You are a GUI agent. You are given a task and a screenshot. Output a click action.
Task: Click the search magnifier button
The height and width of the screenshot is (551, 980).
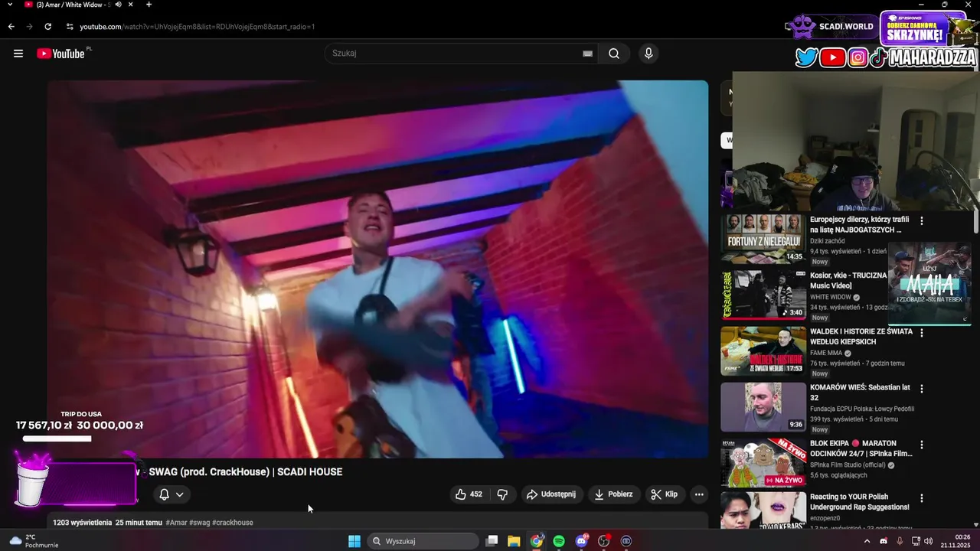(x=614, y=54)
